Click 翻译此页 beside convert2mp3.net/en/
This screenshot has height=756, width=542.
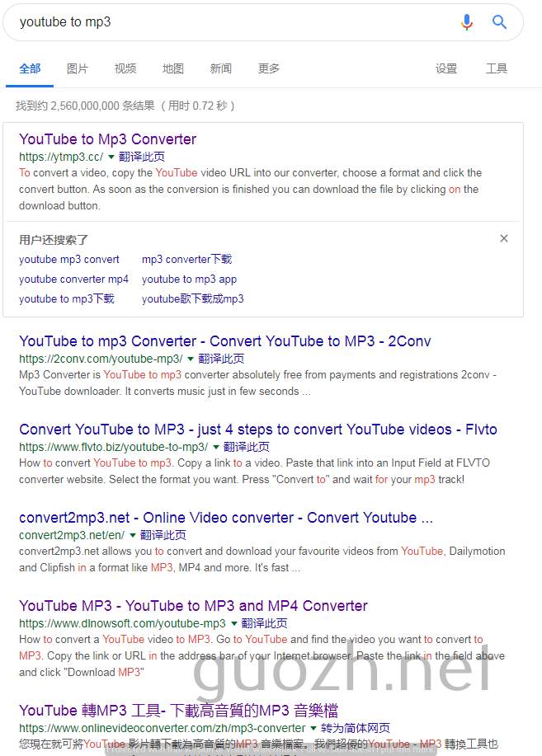(x=163, y=535)
